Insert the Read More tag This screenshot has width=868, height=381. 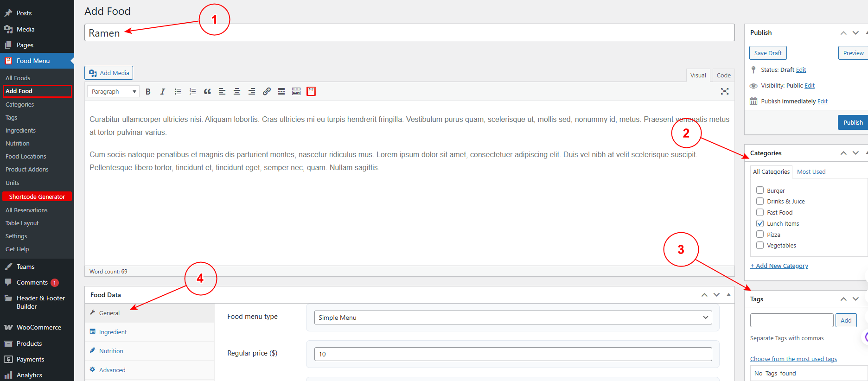(281, 92)
